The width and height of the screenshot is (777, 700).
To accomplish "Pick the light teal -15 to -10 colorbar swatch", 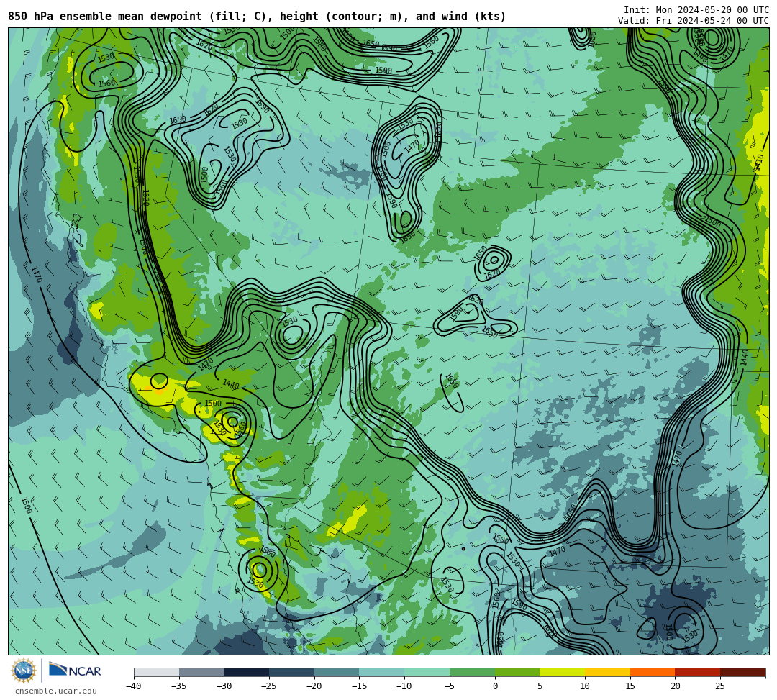I will coord(381,672).
